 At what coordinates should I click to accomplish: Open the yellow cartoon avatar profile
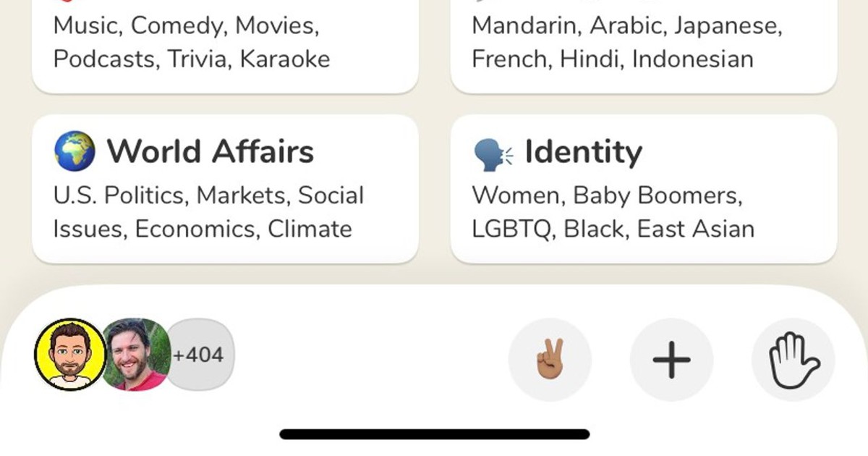coord(70,355)
